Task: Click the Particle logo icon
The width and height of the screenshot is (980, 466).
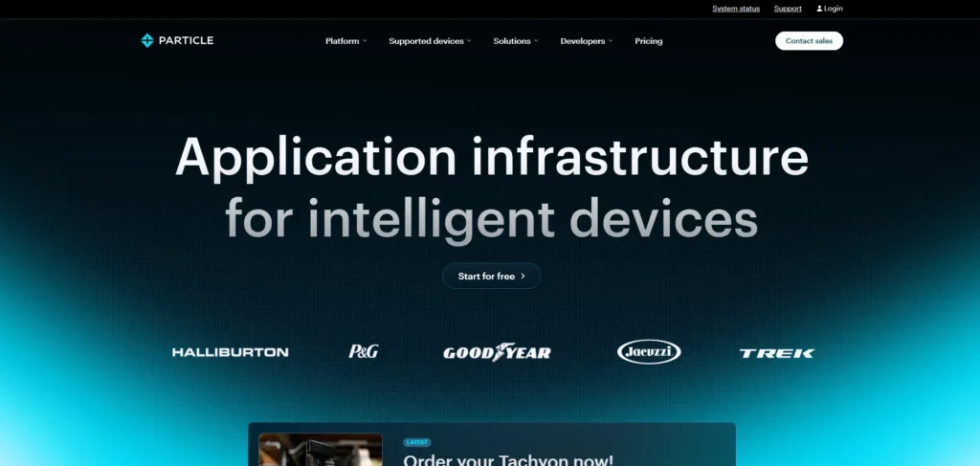Action: [x=147, y=40]
